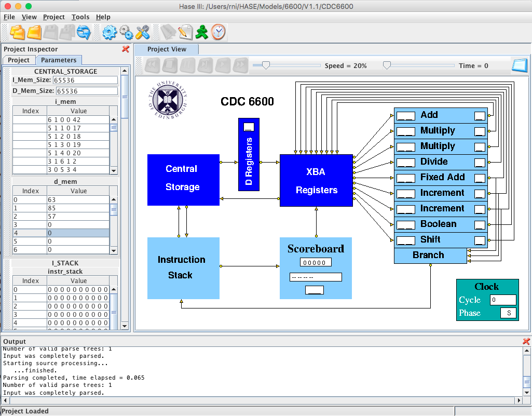This screenshot has height=416, width=532.
Task: Click the Instruction Stack block
Action: pyautogui.click(x=183, y=268)
